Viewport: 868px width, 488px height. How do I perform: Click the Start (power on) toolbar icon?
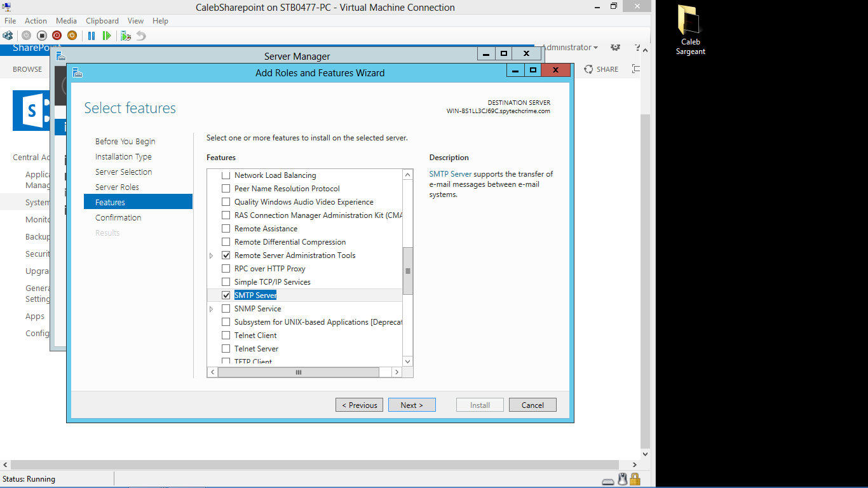(26, 36)
